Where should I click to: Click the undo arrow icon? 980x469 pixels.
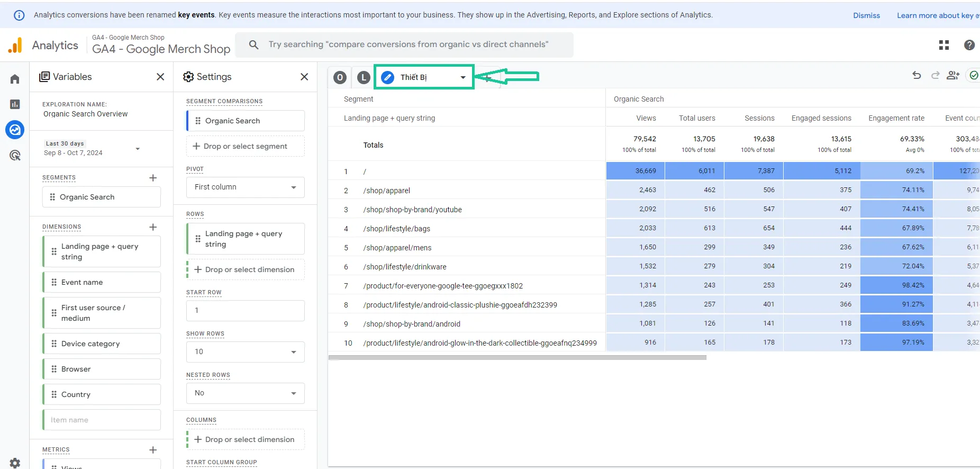click(x=917, y=75)
